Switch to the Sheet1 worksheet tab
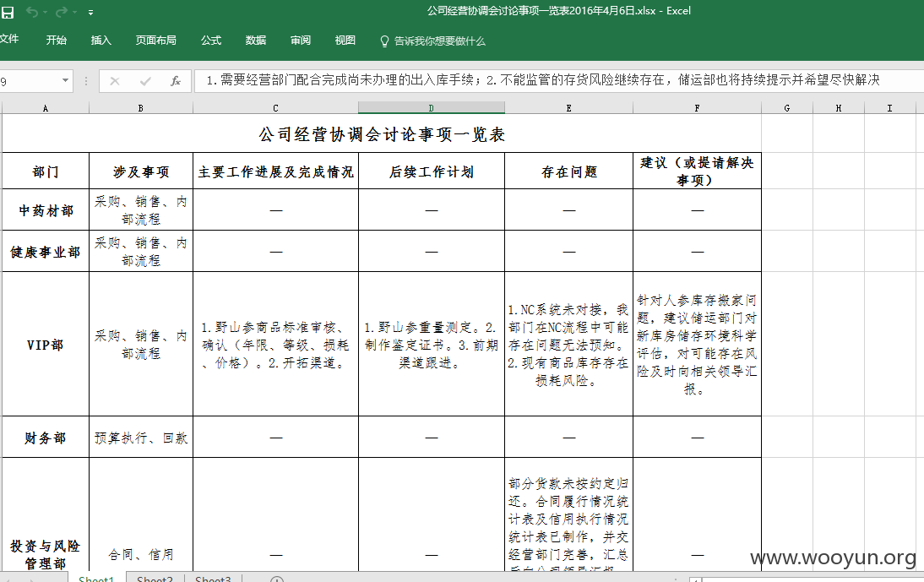 [x=96, y=578]
